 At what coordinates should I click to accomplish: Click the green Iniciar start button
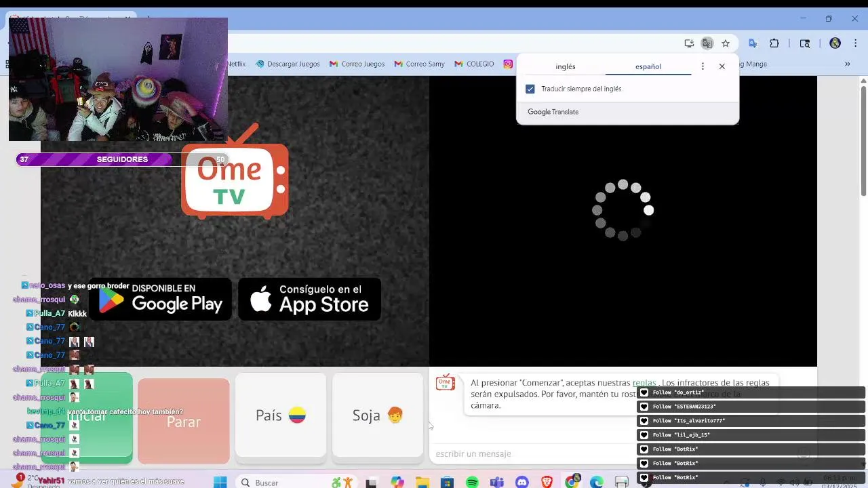point(87,417)
